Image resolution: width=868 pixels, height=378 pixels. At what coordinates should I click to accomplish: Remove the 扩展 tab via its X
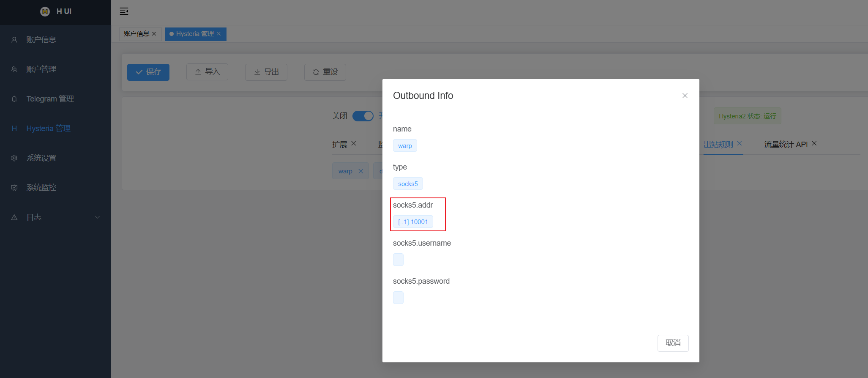[x=354, y=143]
